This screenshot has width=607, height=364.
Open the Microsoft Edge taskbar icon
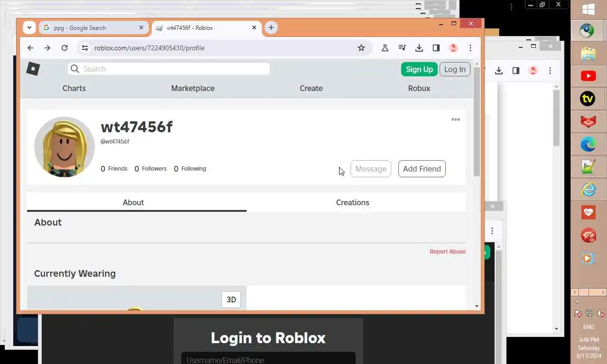tap(589, 144)
